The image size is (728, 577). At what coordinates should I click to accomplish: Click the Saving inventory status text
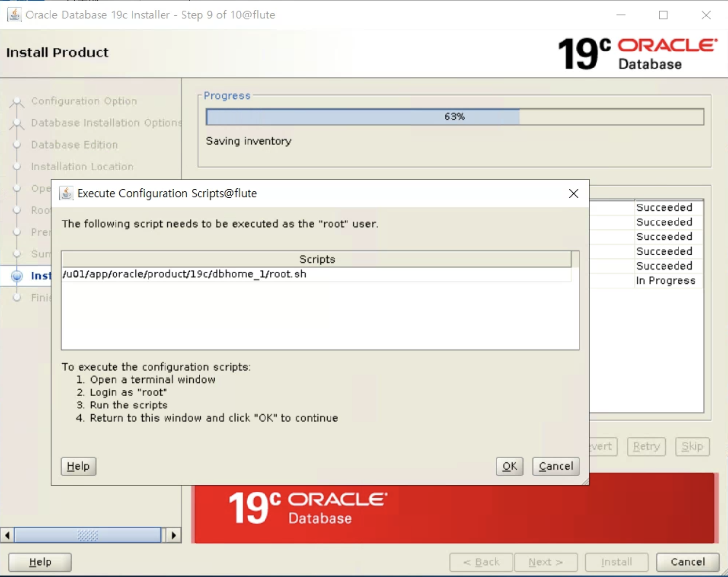[x=248, y=141]
